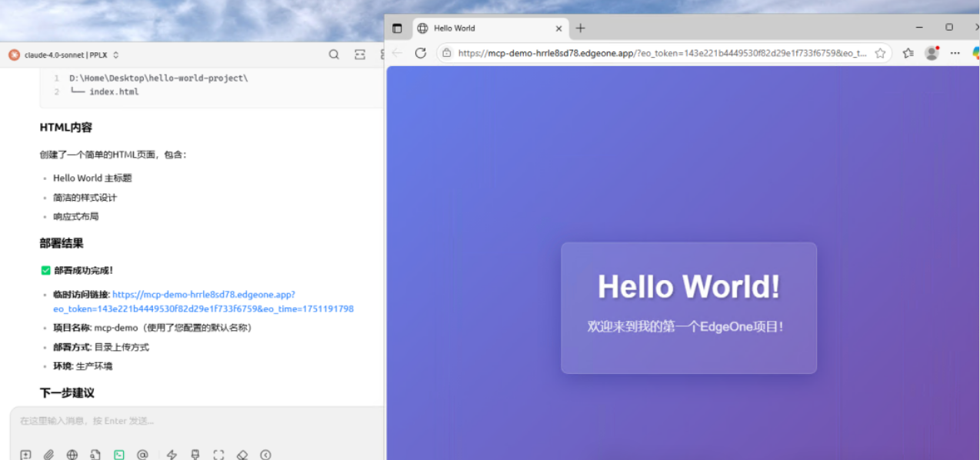The image size is (980, 460).
Task: Bookmark page with the star icon
Action: (880, 53)
